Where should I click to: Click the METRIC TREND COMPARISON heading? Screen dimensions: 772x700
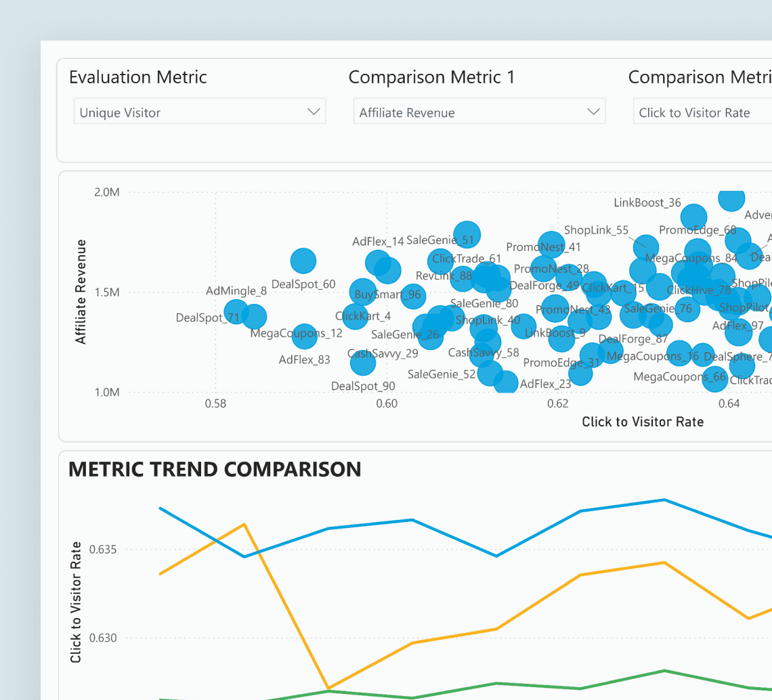215,469
